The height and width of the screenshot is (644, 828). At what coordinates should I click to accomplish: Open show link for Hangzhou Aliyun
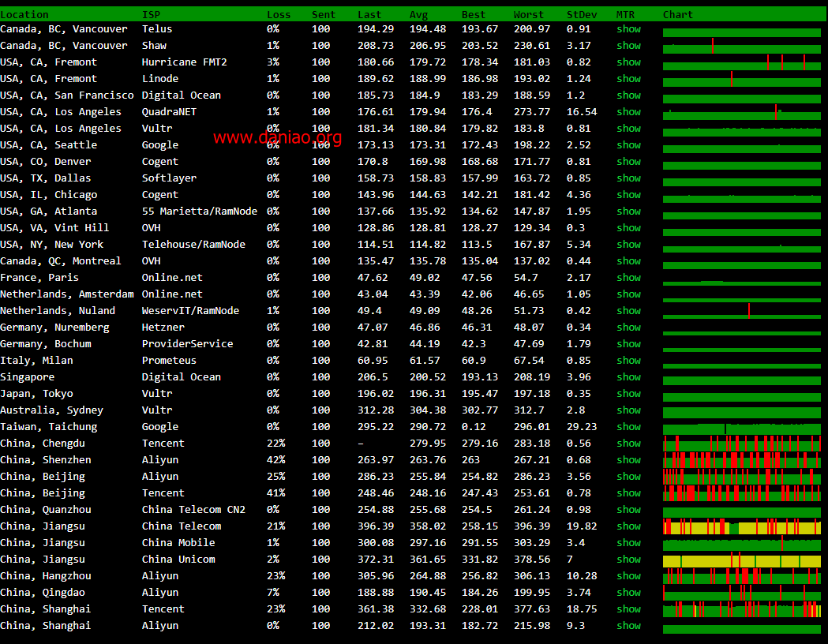pyautogui.click(x=628, y=576)
